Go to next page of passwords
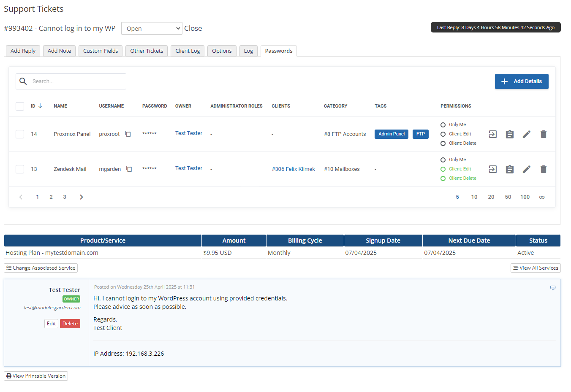 click(x=82, y=197)
